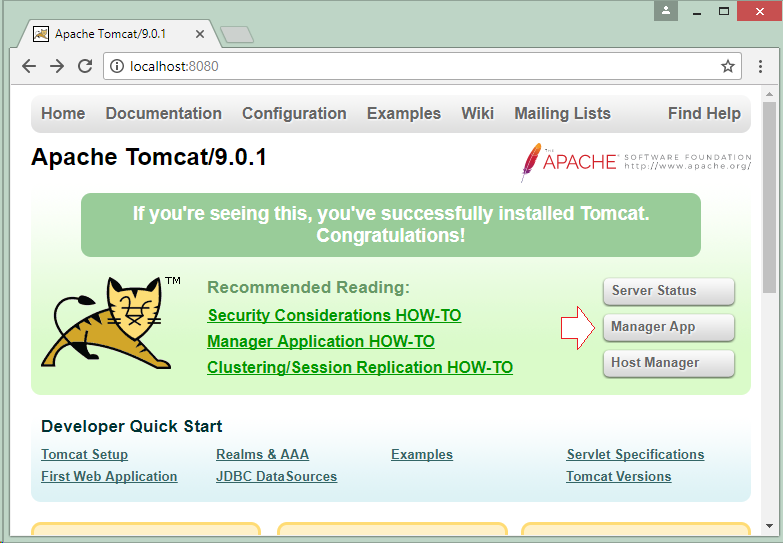Reload the localhost page
Image resolution: width=783 pixels, height=543 pixels.
pos(85,66)
